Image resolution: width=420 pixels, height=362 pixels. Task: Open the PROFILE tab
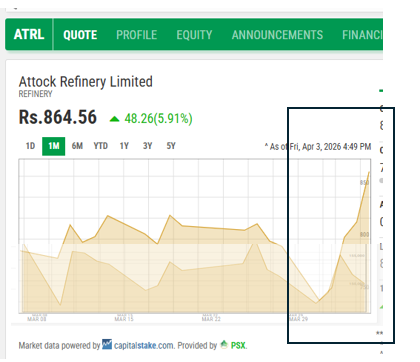point(136,35)
